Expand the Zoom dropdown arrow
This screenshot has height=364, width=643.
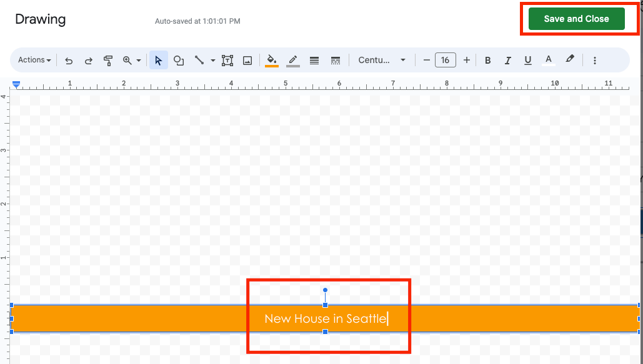tap(139, 61)
